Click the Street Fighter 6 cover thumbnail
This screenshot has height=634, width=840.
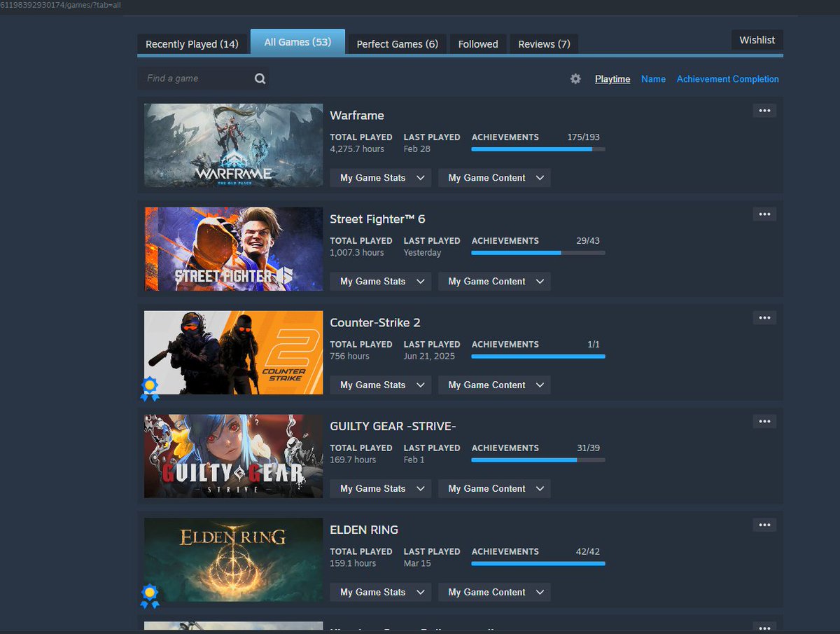click(234, 249)
